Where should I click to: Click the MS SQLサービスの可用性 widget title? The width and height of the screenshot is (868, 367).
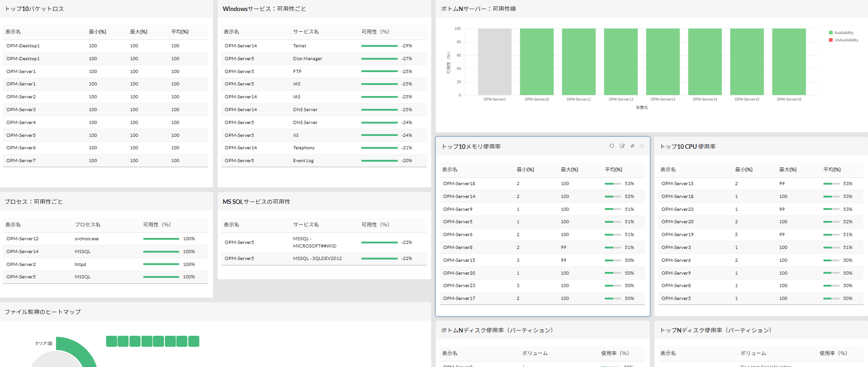coord(256,202)
